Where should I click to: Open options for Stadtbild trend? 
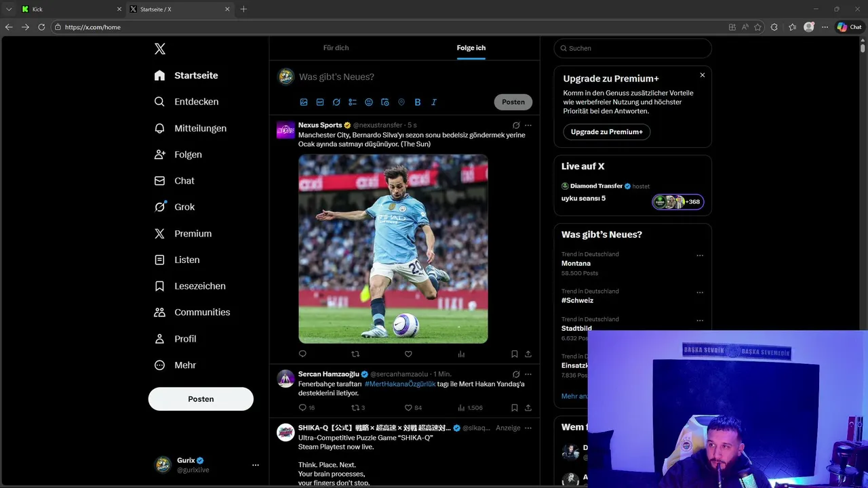point(700,321)
